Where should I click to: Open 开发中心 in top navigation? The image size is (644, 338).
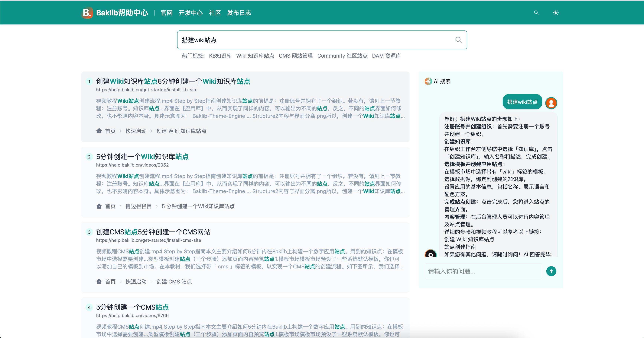tap(191, 13)
